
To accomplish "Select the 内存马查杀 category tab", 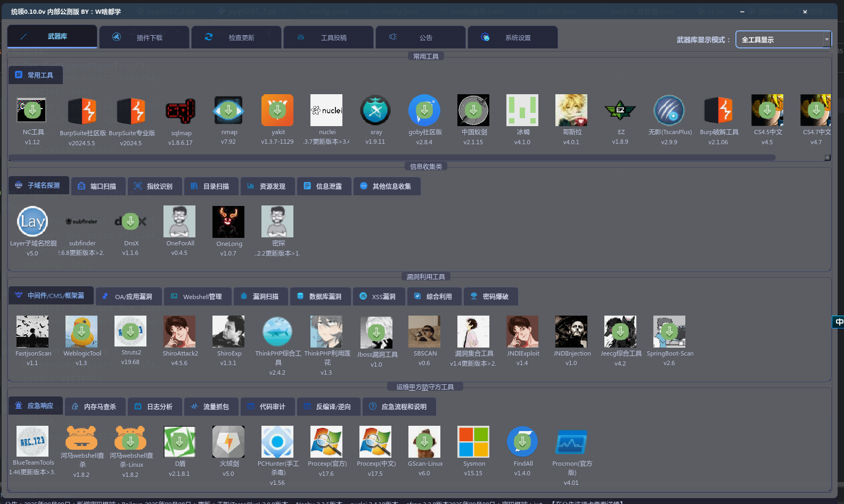I will tap(95, 407).
